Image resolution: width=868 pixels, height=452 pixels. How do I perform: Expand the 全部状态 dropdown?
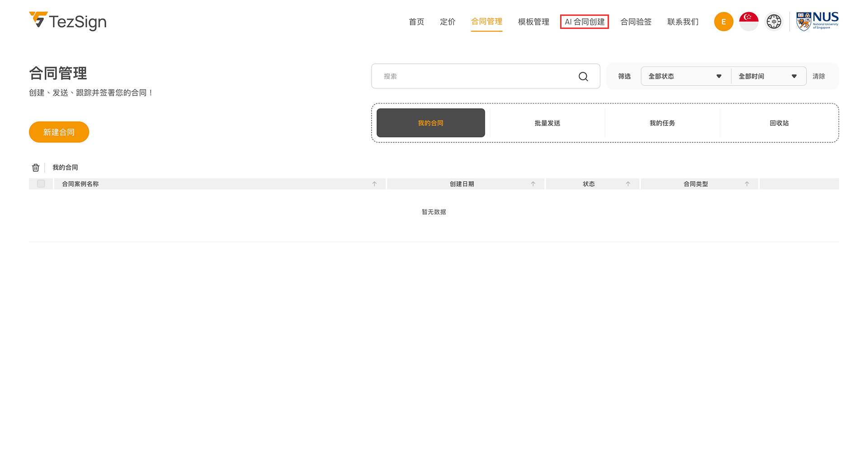click(685, 76)
